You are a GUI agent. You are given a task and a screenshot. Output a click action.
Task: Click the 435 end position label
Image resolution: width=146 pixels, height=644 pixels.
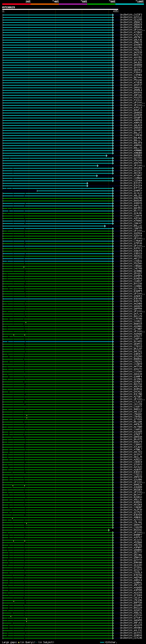click(x=115, y=11)
